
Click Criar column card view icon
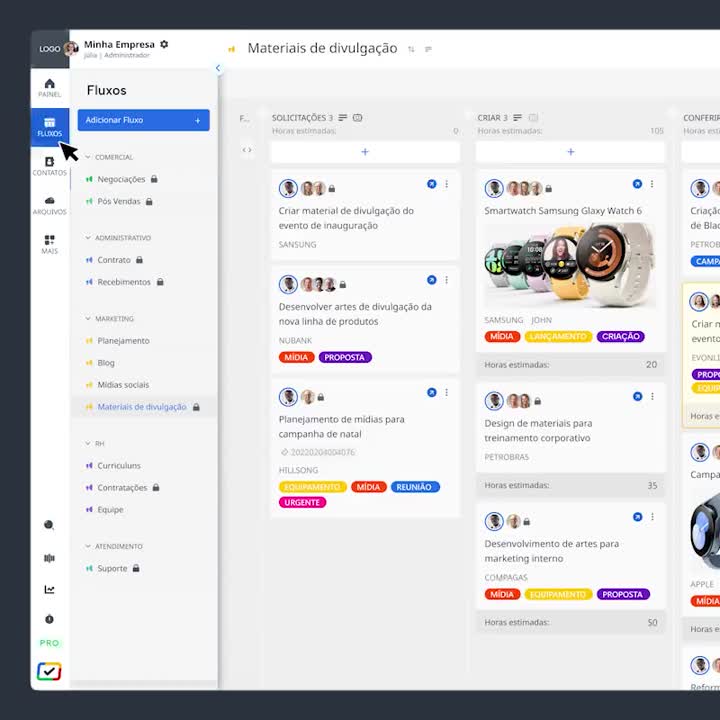click(533, 118)
